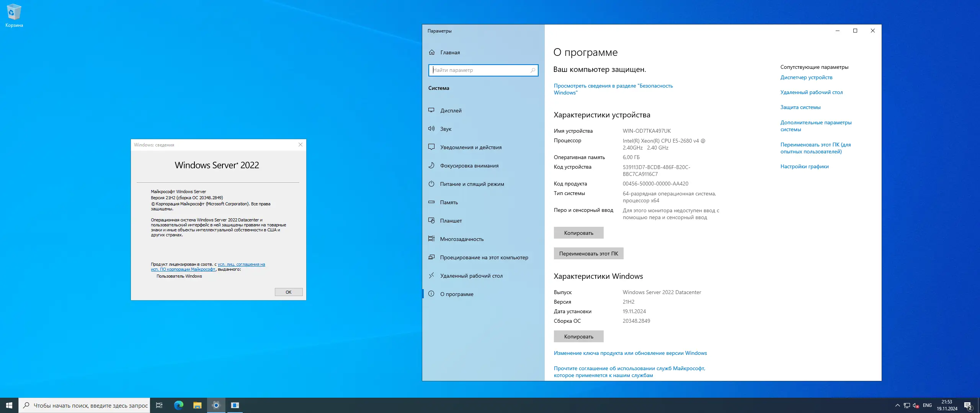Open Удаленный рабочий стол section
This screenshot has height=413, width=980.
tap(470, 275)
